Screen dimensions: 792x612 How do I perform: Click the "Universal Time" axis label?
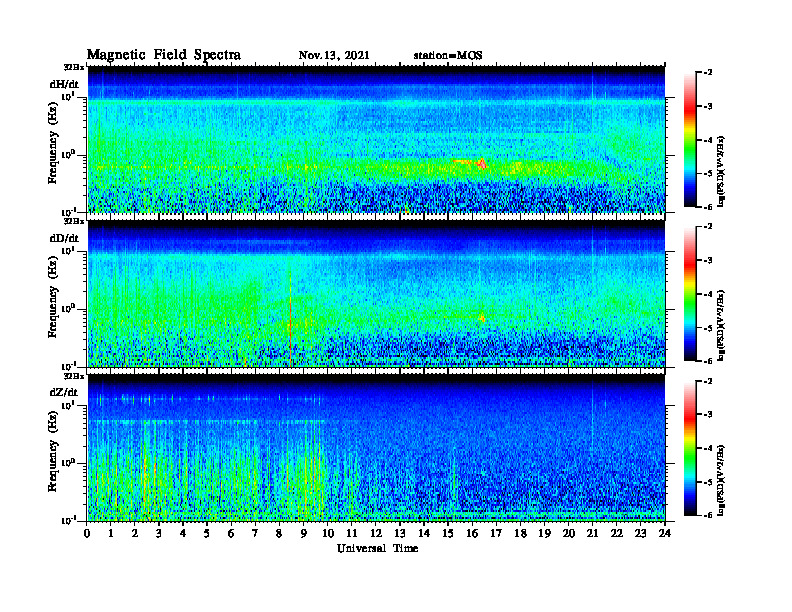[x=378, y=548]
